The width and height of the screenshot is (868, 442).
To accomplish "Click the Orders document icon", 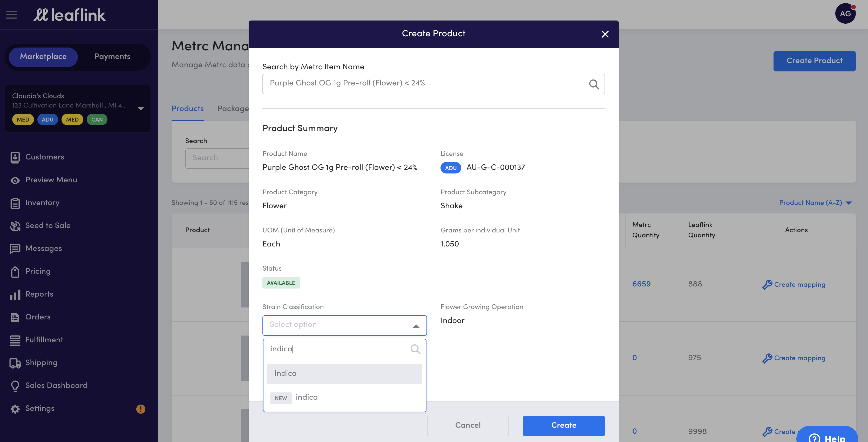I will (x=15, y=317).
